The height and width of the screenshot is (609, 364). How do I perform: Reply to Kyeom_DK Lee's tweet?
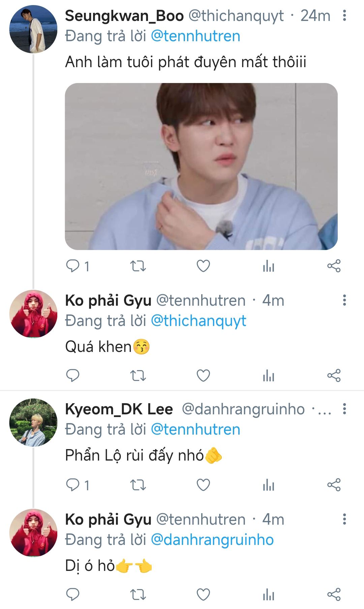point(72,485)
